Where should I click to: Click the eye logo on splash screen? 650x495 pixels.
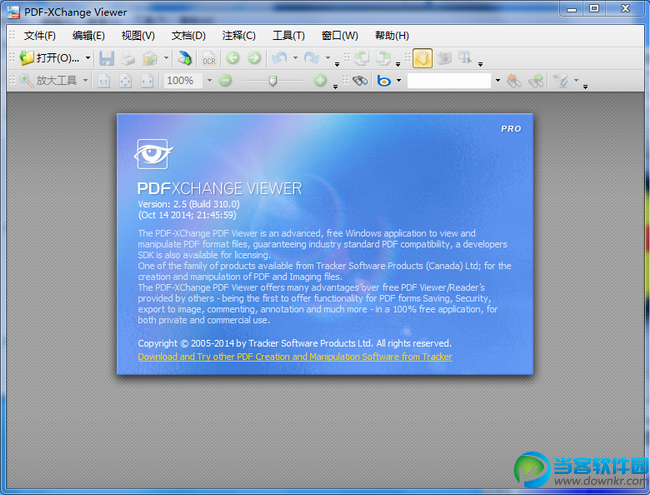click(153, 154)
